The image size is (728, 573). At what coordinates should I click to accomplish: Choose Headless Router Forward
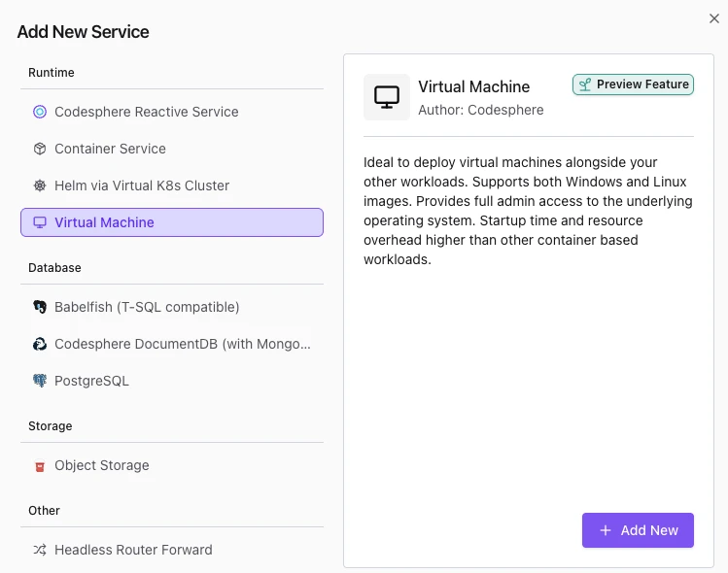[172, 550]
